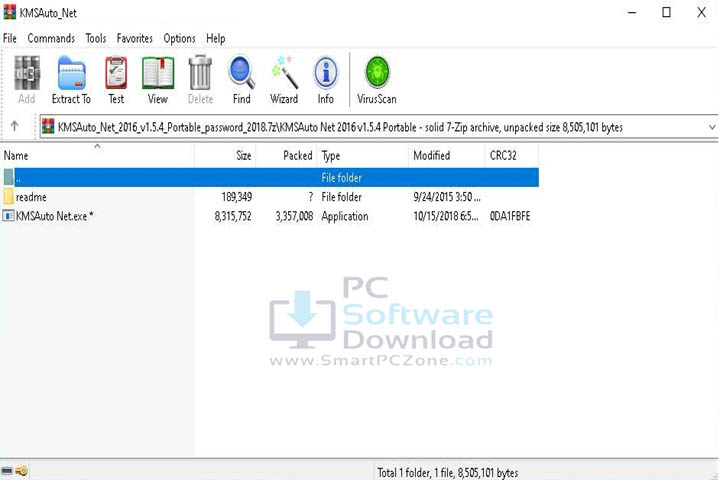Open the Favorites menu
Screen dimensions: 720x480
(135, 38)
